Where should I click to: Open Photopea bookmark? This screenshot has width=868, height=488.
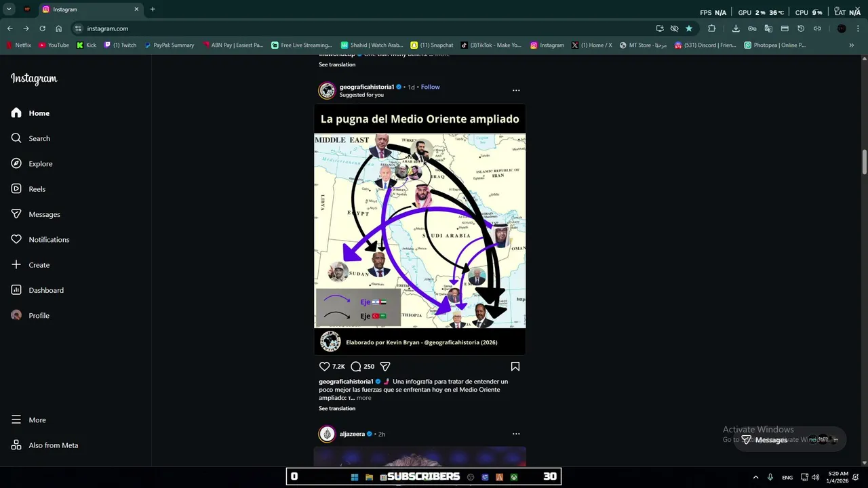click(774, 45)
